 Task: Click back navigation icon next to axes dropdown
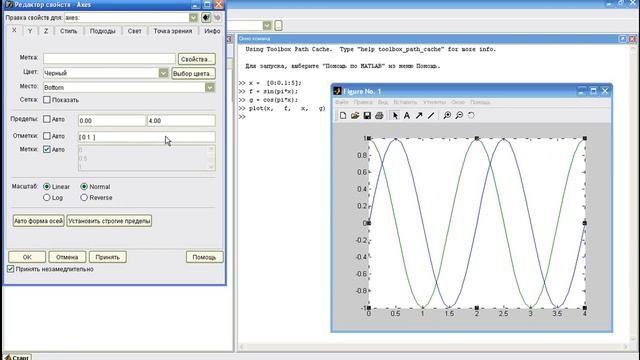coord(206,18)
